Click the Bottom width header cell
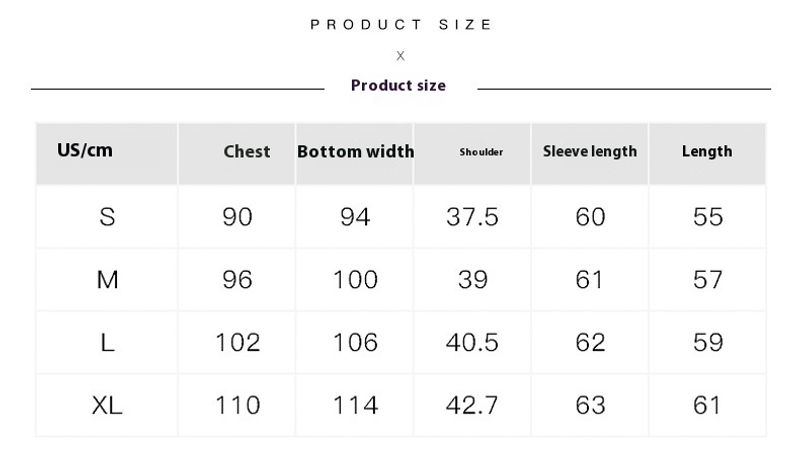The image size is (800, 462). pos(356,151)
